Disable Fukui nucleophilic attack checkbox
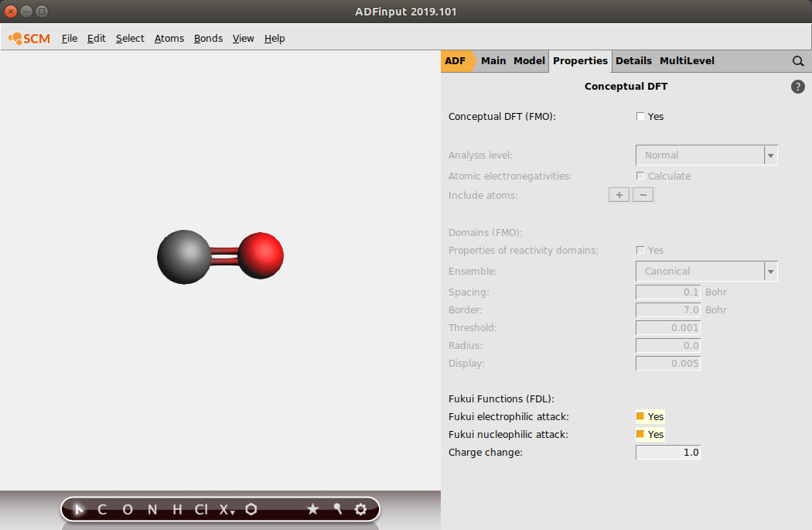 click(x=640, y=434)
